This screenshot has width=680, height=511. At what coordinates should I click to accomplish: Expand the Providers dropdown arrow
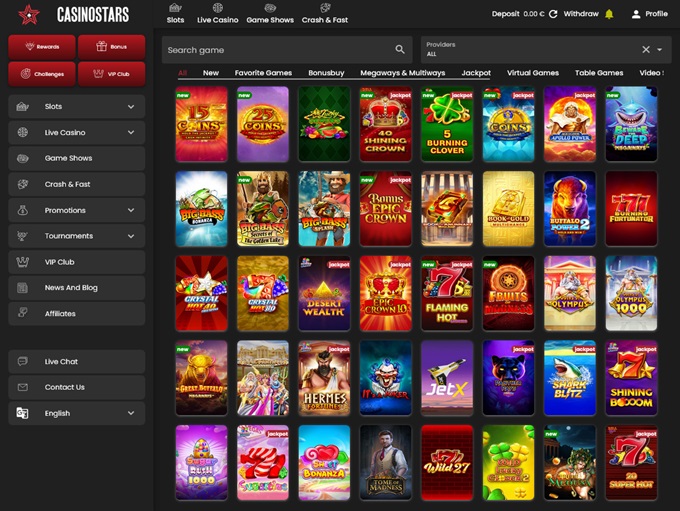[x=660, y=50]
